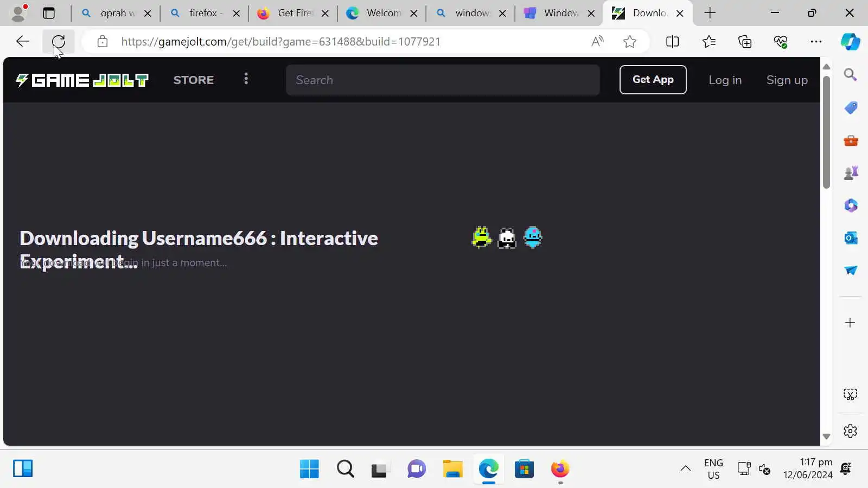Screen dimensions: 868x488
Task: Open the sidebar screenshot tool
Action: 850,394
